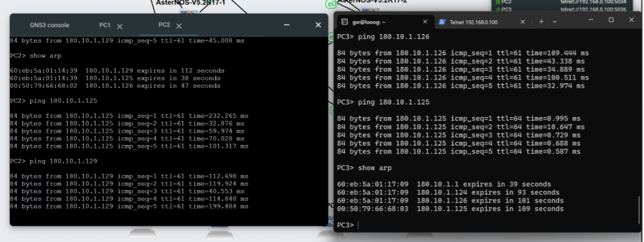644x242 pixels.
Task: Click ping reply with time=0.587 ms
Action: pyautogui.click(x=458, y=152)
